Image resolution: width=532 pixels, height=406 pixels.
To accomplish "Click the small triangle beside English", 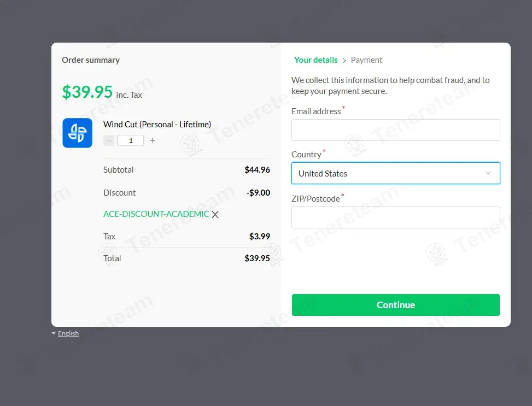I will pyautogui.click(x=54, y=333).
